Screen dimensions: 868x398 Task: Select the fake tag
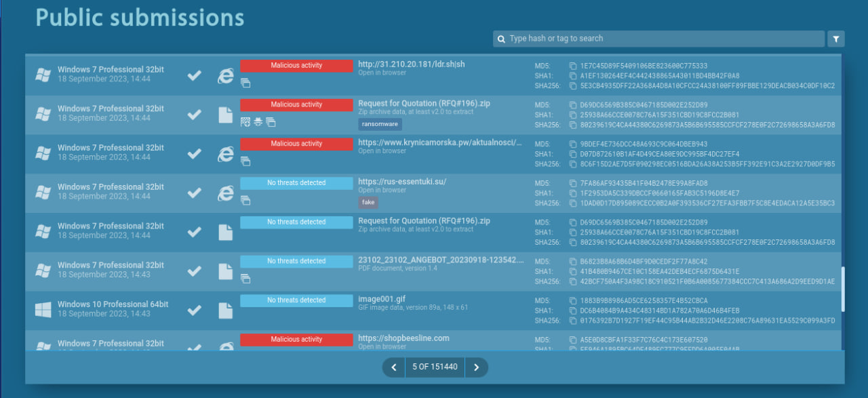tap(368, 203)
